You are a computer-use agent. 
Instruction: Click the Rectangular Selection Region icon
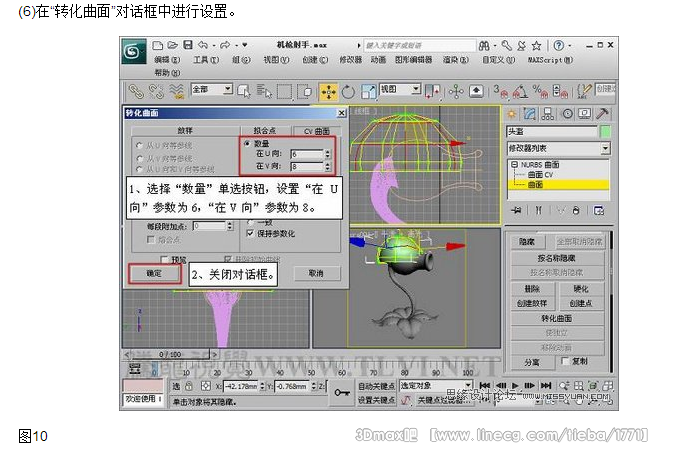[284, 92]
